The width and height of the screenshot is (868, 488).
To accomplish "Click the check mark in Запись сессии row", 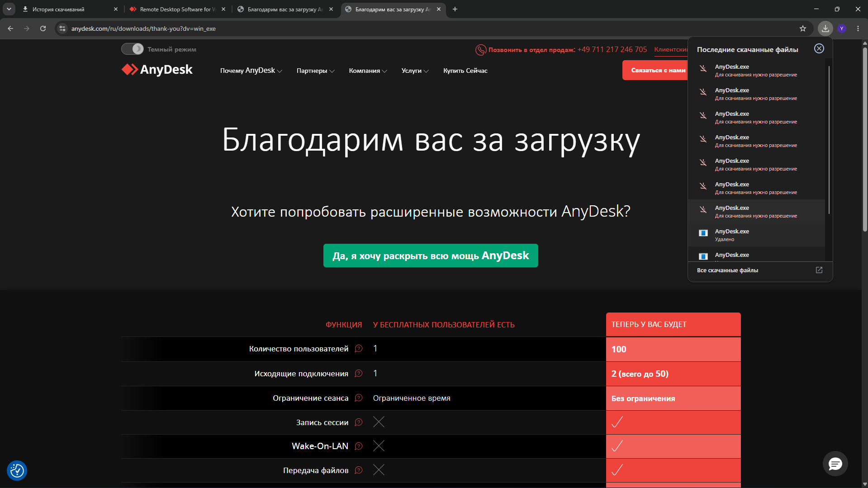I will pyautogui.click(x=617, y=422).
